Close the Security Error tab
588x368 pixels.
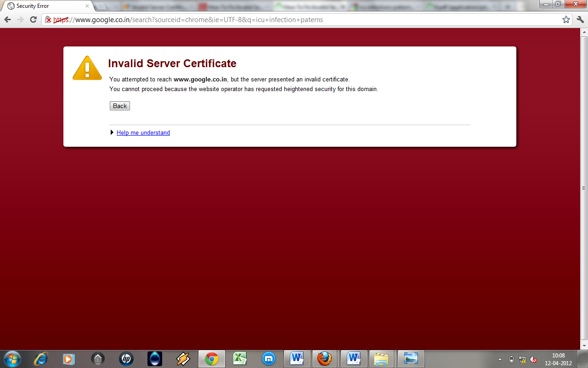(87, 6)
